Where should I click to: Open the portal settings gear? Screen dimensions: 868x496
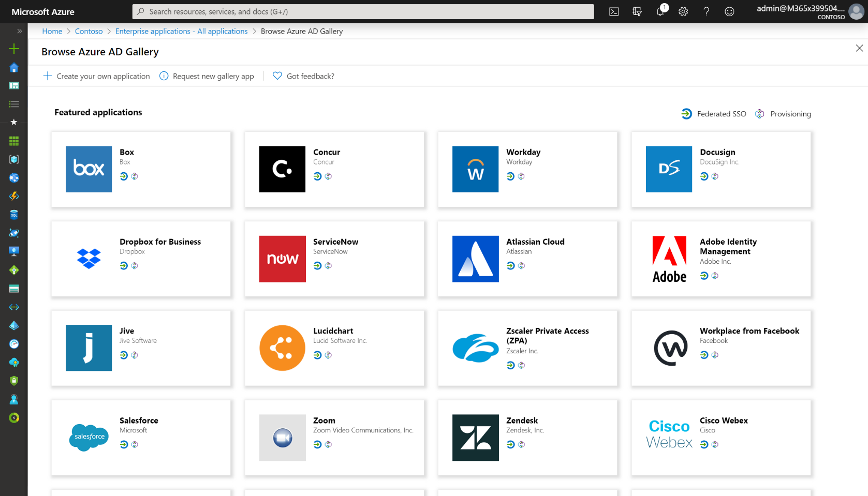683,11
